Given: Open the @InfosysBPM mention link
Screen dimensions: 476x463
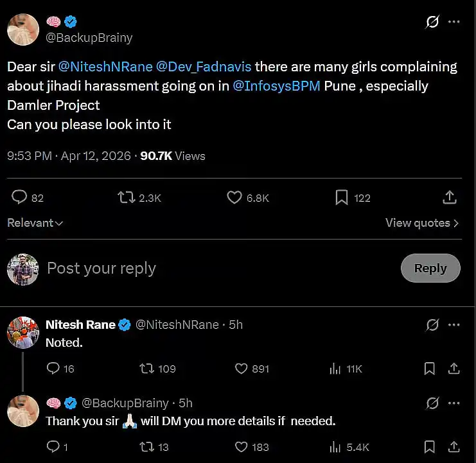Looking at the screenshot, I should click(x=277, y=85).
